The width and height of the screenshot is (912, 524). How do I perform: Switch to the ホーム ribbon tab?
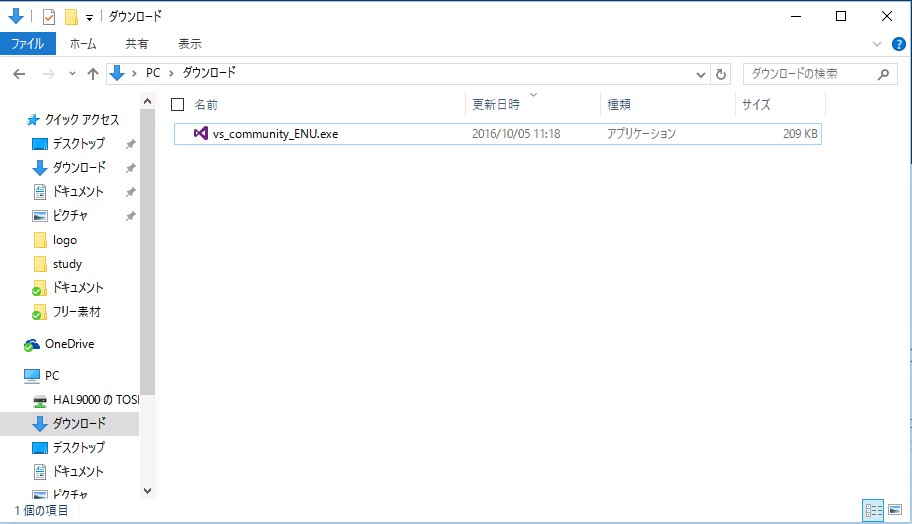tap(83, 44)
